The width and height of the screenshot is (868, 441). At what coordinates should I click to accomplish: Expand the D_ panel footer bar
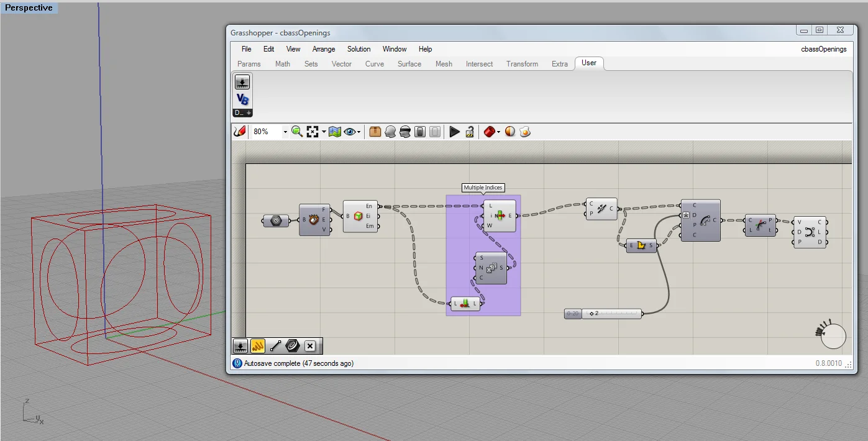(242, 113)
